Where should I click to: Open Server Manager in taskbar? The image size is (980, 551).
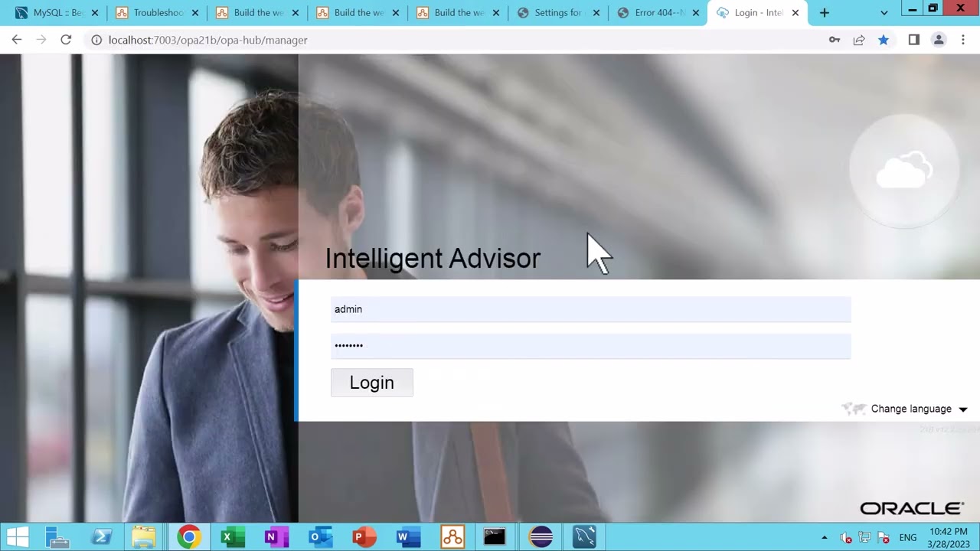pos(58,537)
